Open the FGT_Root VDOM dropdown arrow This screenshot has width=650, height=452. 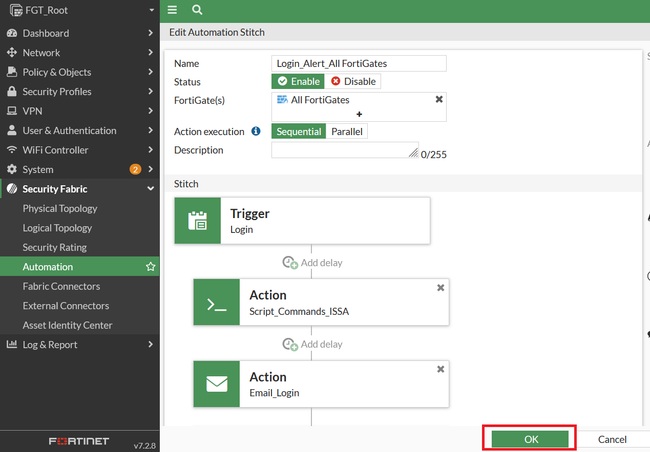click(x=151, y=10)
